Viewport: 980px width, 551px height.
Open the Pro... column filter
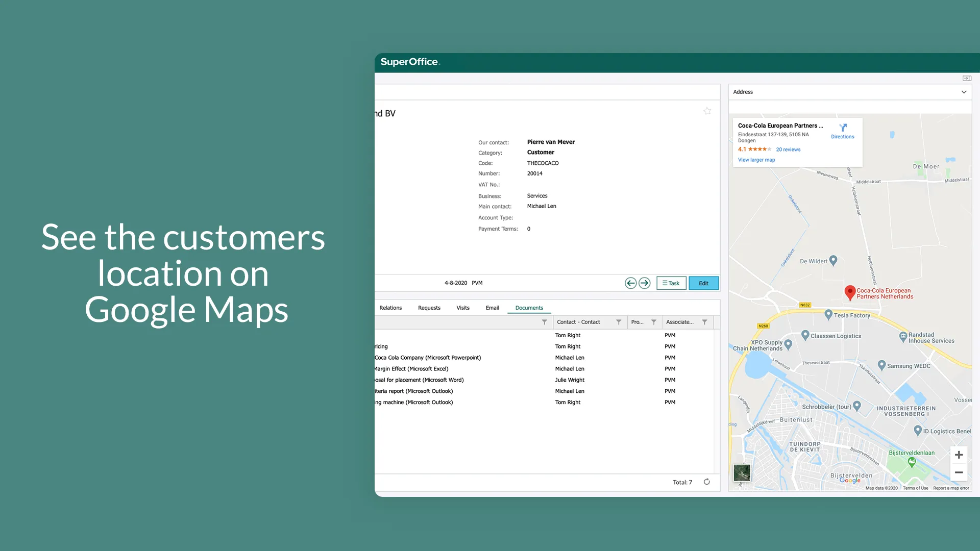[x=653, y=322]
